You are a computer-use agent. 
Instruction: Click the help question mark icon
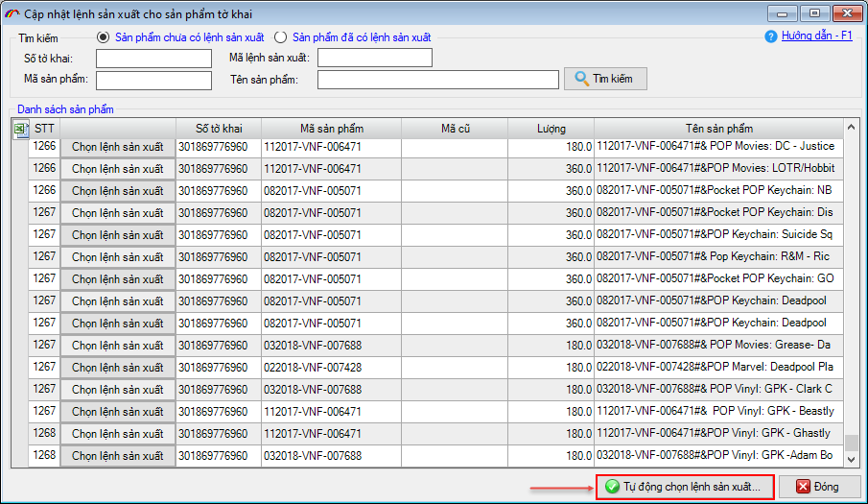tap(770, 37)
